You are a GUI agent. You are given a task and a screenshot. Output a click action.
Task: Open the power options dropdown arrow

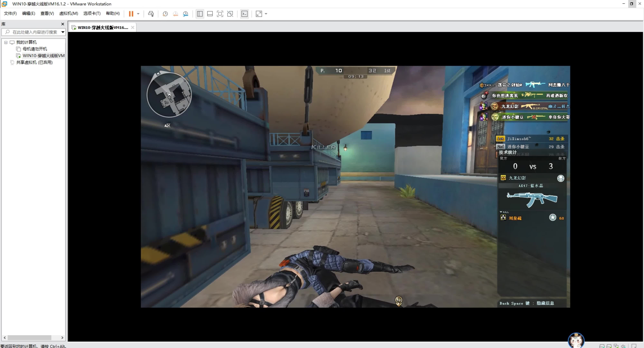pyautogui.click(x=138, y=14)
